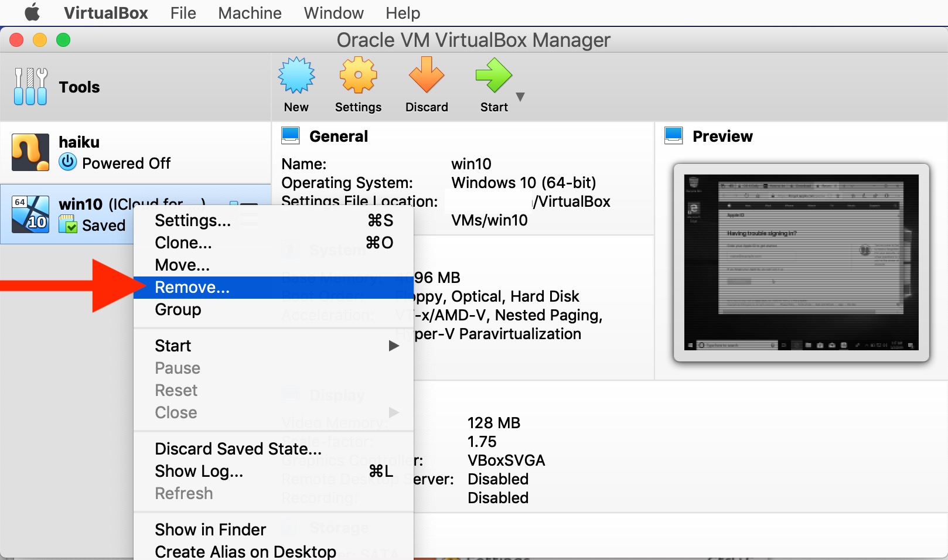Select Clone... in the context menu

click(183, 243)
